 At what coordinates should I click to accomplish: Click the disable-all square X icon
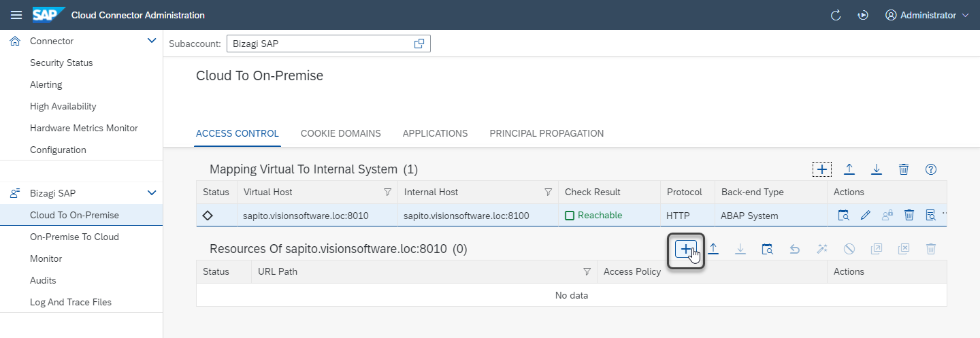(x=904, y=249)
